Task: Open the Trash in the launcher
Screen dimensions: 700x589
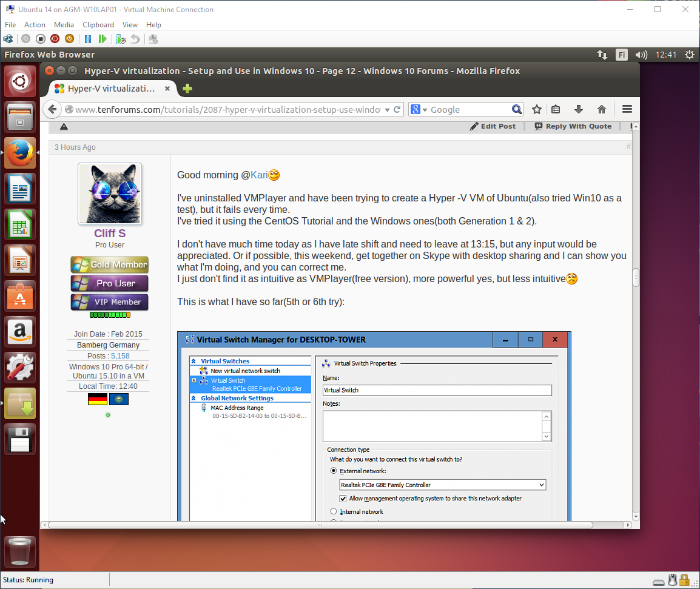Action: 20,551
